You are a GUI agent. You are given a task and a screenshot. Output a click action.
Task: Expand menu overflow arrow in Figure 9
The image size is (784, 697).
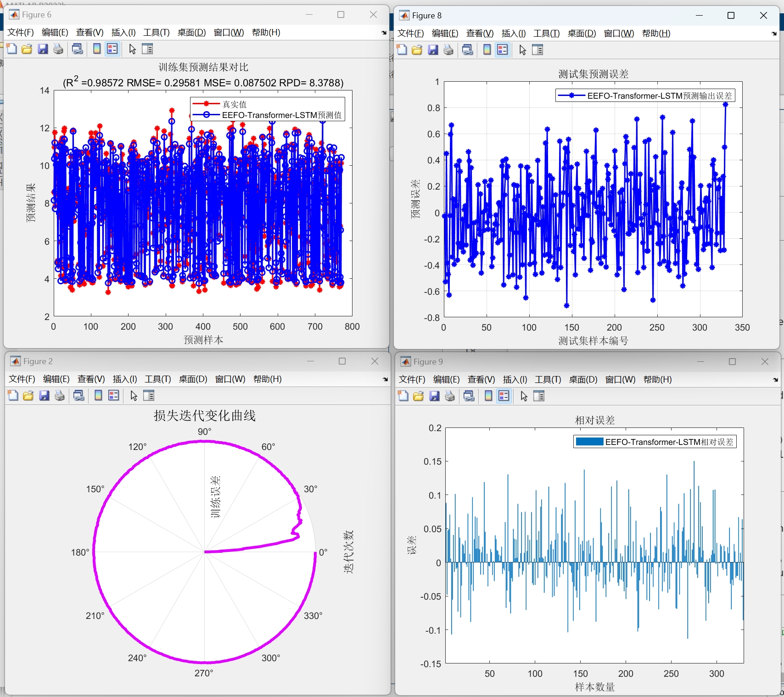pos(775,380)
